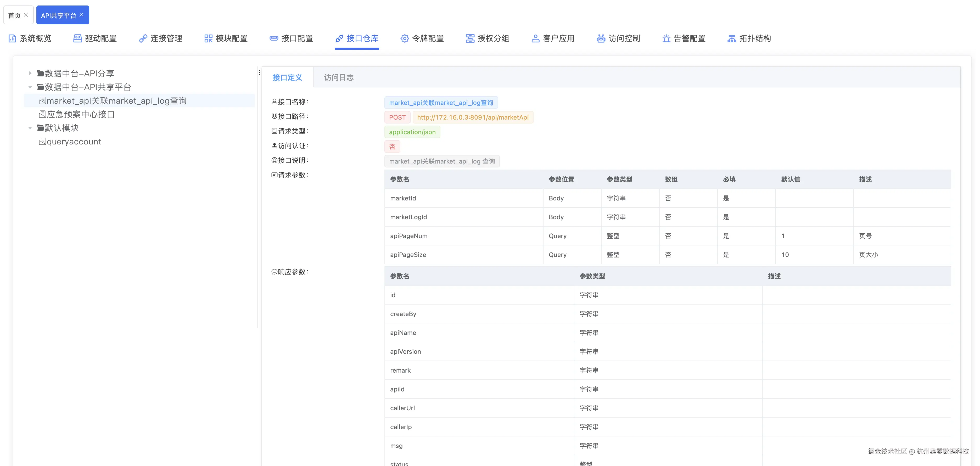
Task: Select the queryaccount interface item
Action: [74, 142]
